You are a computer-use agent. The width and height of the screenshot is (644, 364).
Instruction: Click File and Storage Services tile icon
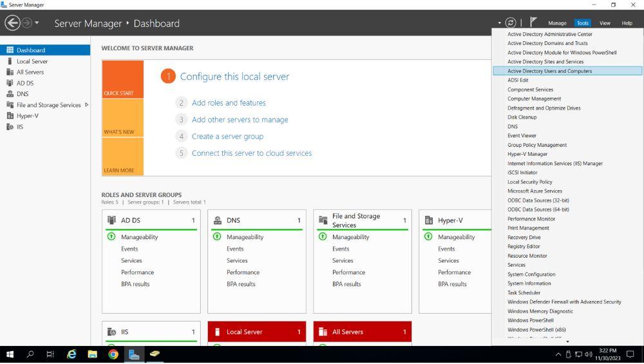click(323, 220)
